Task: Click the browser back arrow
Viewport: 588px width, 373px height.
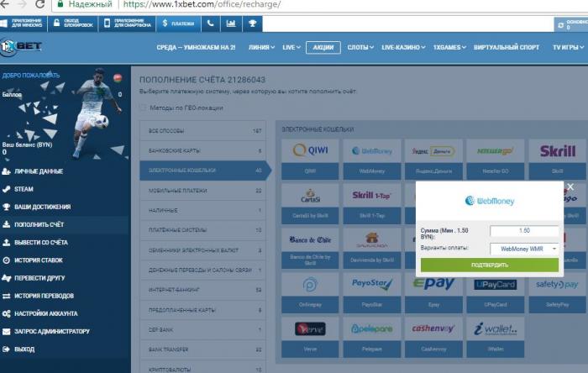Action: (x=4, y=4)
